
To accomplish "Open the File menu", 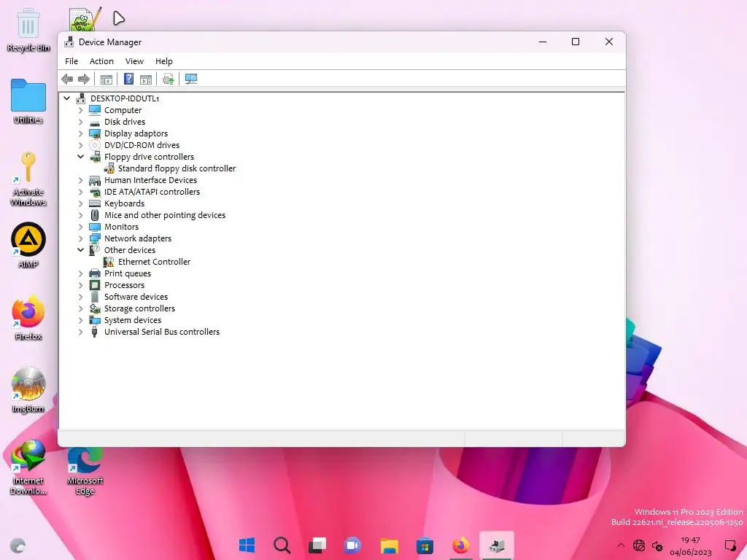I will [71, 61].
